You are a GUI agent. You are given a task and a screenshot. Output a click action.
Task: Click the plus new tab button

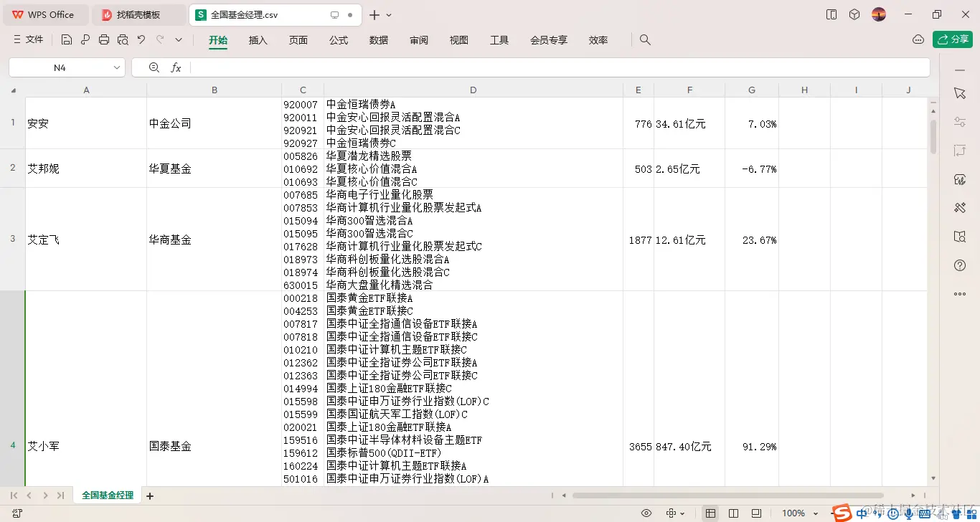click(x=374, y=14)
